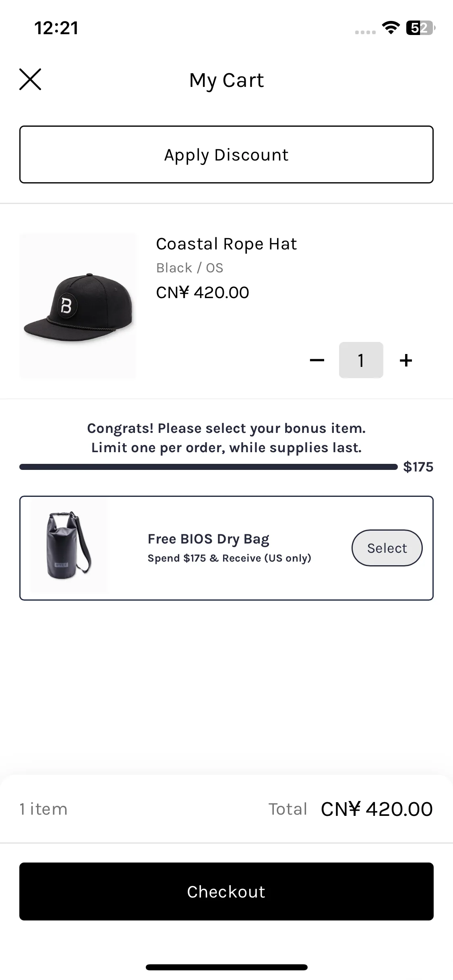
Task: Tap the Coastal Rope Hat title
Action: 226,244
